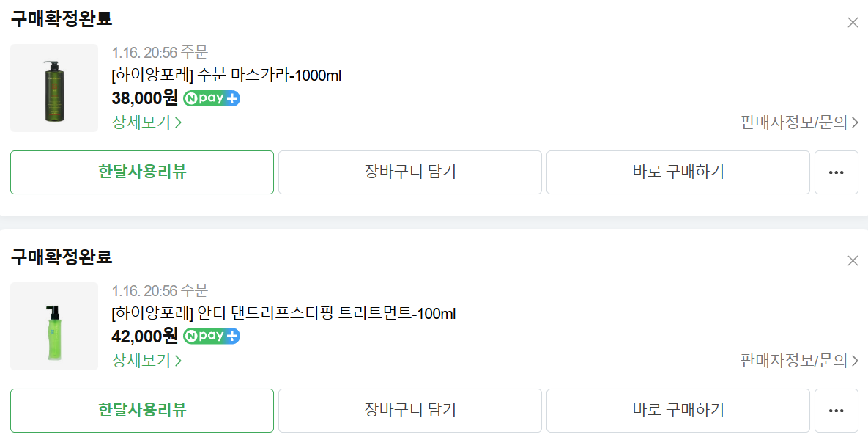Click the light green pump bottle thumbnail
868x448 pixels.
[54, 326]
